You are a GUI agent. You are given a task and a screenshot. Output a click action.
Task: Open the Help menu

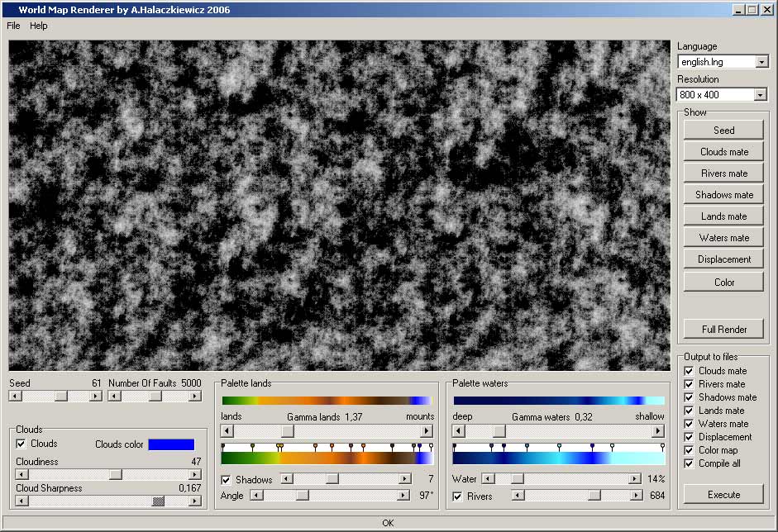tap(39, 26)
